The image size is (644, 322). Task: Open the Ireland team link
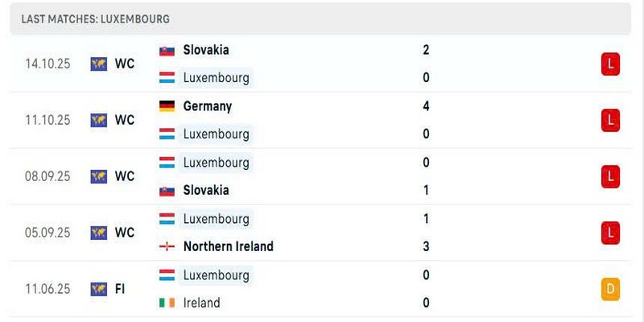click(202, 303)
